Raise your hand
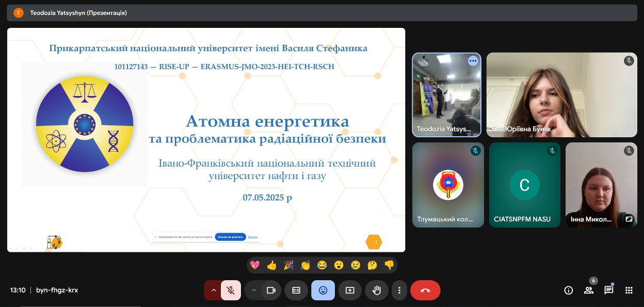 click(x=377, y=290)
